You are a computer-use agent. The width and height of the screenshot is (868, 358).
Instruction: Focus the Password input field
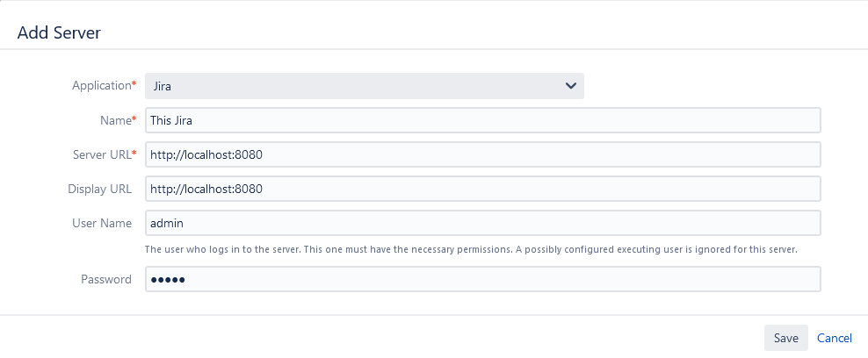482,280
